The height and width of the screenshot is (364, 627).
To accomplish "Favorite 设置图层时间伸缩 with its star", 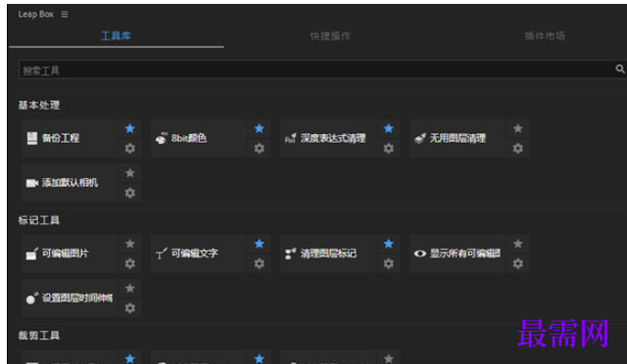I will coord(130,289).
